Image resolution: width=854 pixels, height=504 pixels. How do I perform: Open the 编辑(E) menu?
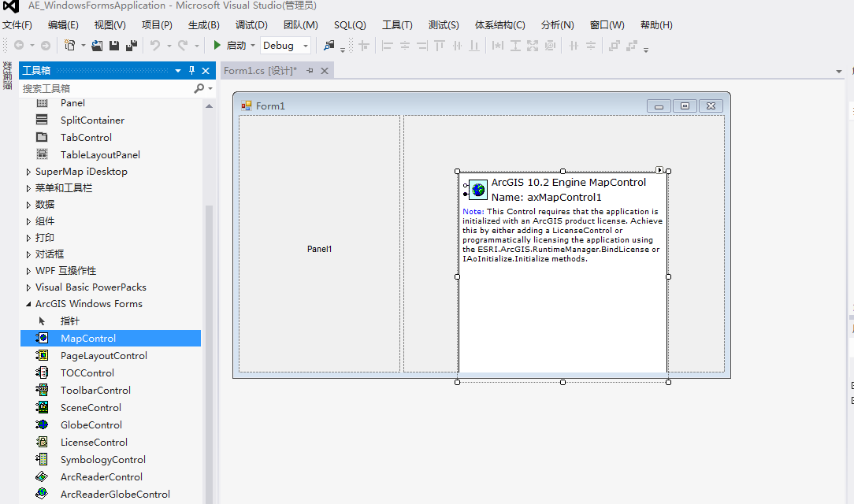[63, 25]
